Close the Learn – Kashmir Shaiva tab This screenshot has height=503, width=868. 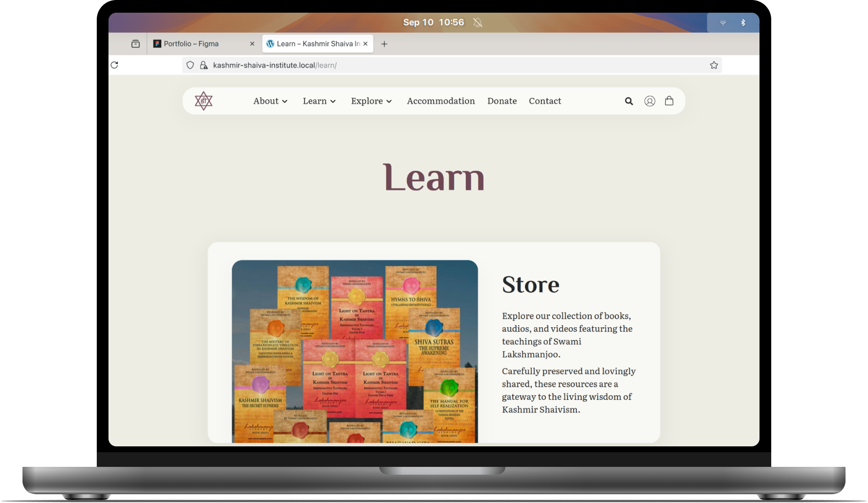click(365, 43)
